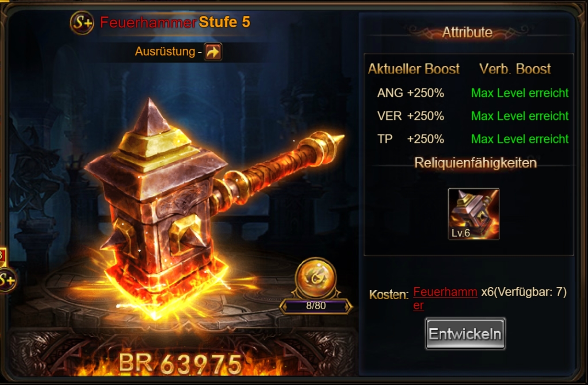
Task: Click the Attribute panel header
Action: pyautogui.click(x=467, y=32)
